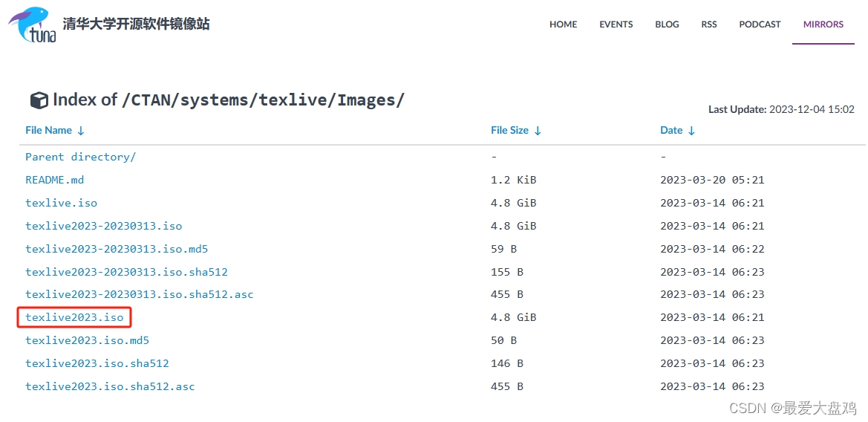
Task: Download texlive.iso file
Action: point(62,203)
